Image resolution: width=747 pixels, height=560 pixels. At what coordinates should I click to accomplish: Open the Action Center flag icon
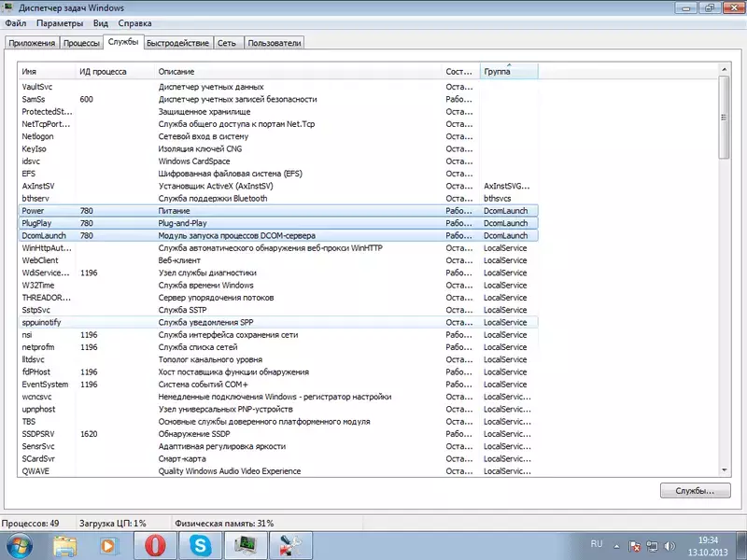tap(635, 546)
